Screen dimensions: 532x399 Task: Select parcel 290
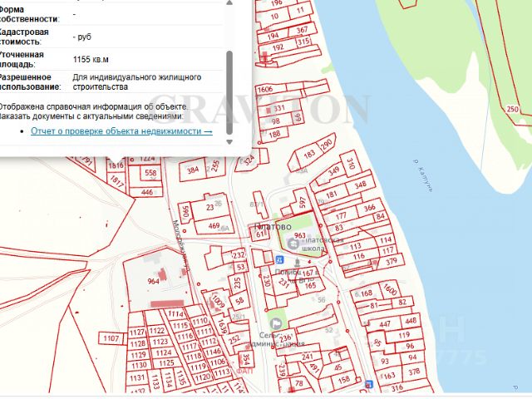pos(326,145)
